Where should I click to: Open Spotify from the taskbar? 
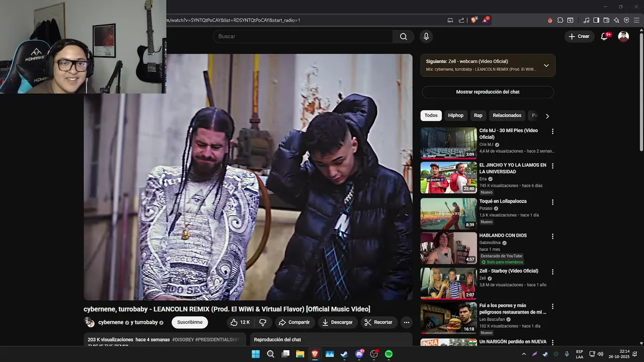(x=389, y=354)
